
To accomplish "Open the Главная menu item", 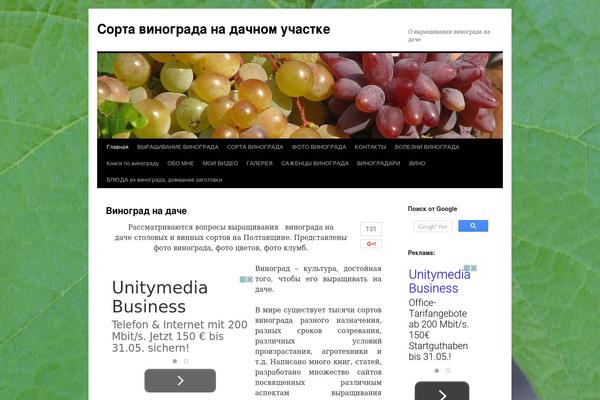I will [x=117, y=147].
